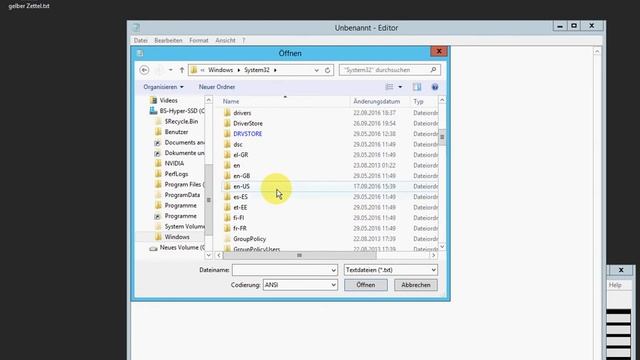Viewport: 640px width, 360px height.
Task: Open the Help menu in the background window
Action: coord(615,285)
